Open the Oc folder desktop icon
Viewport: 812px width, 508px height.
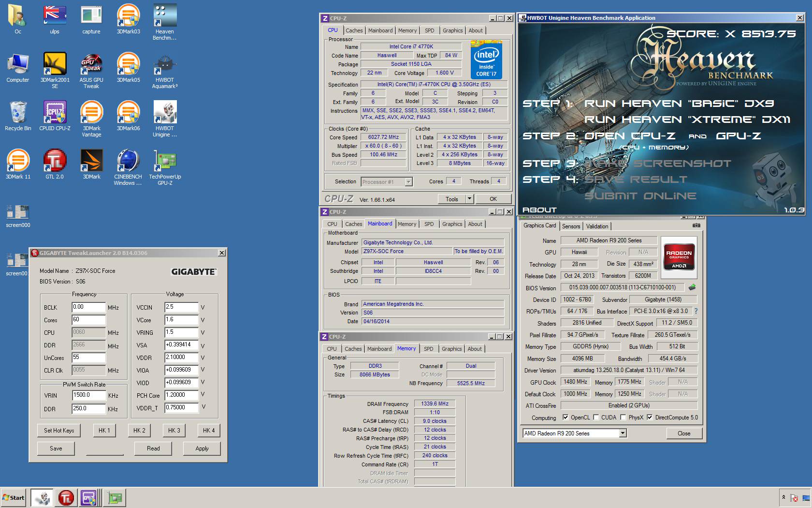click(x=18, y=19)
